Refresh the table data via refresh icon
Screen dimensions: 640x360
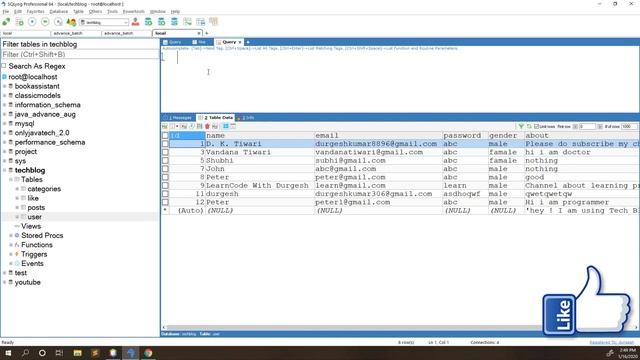[529, 127]
